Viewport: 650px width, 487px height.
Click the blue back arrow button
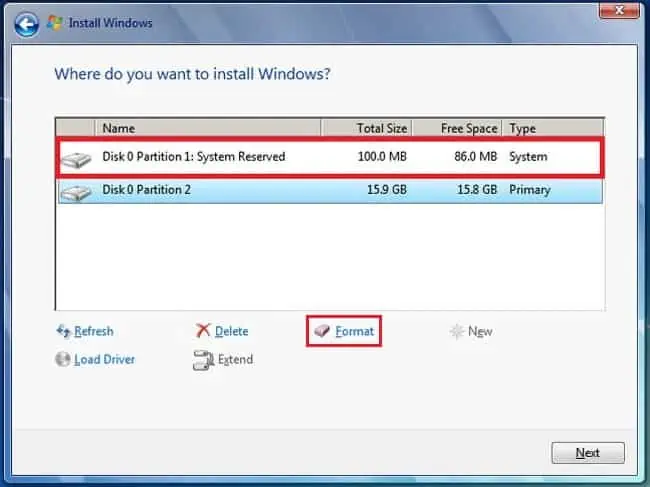(x=27, y=24)
